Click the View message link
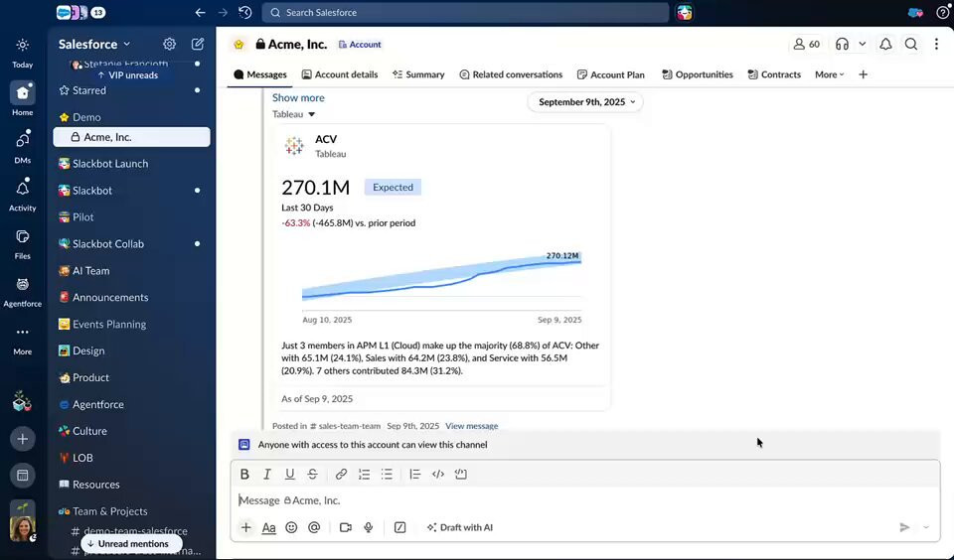The image size is (954, 560). tap(471, 426)
